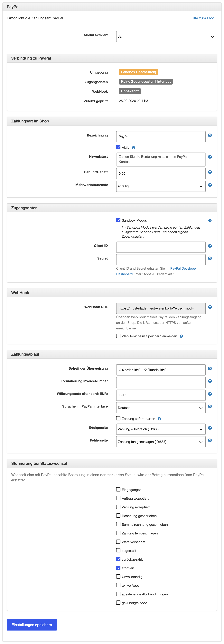
Task: Uncheck the storniert status checkbox
Action: tap(118, 568)
